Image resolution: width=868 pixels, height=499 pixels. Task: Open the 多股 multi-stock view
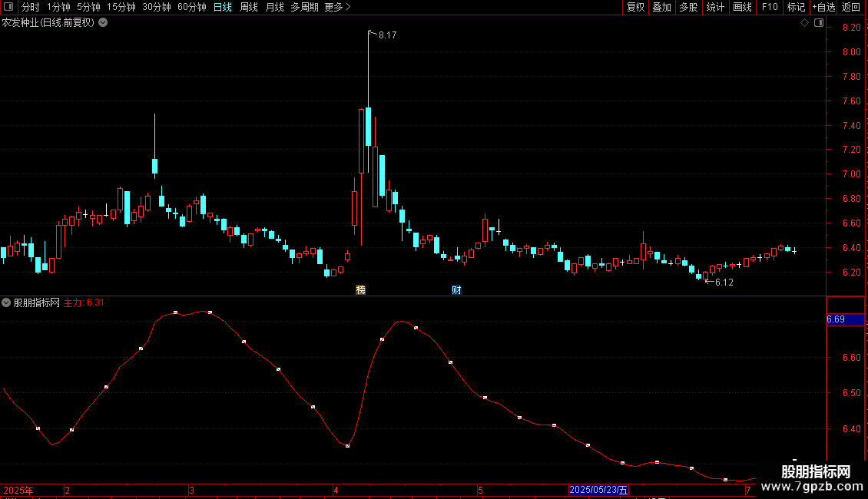pos(688,7)
